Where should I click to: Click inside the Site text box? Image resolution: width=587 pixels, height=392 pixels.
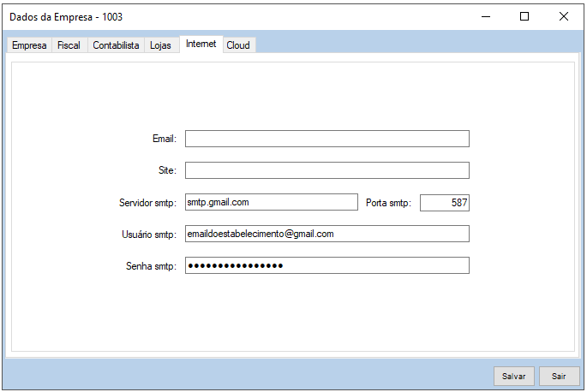(x=326, y=170)
